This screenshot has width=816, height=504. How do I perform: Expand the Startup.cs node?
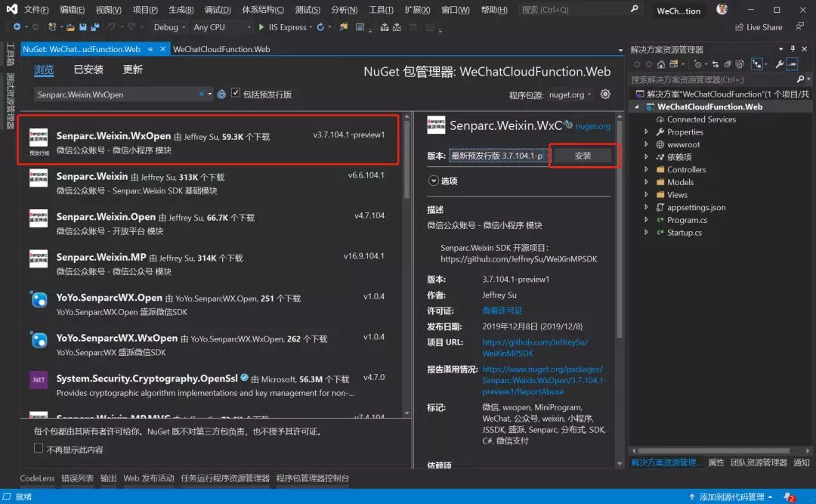tap(646, 232)
